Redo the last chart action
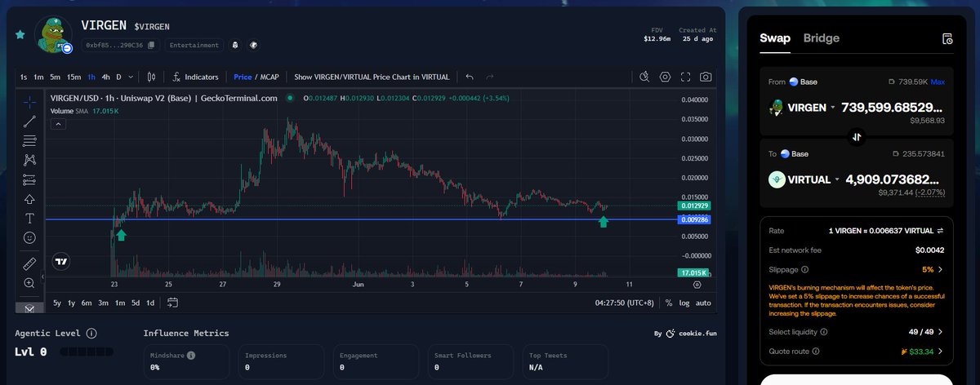980x385 pixels. tap(490, 77)
